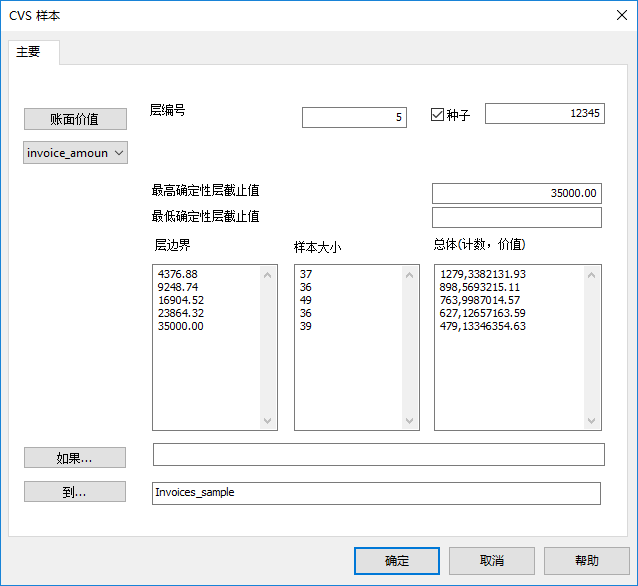This screenshot has width=638, height=586.
Task: Click the 层编号 input field
Action: 354,117
